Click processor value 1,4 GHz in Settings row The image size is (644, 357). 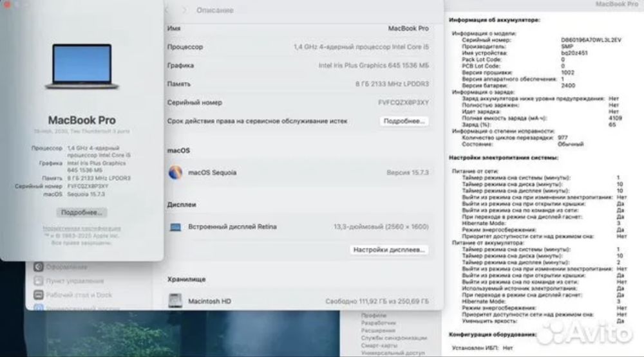[361, 47]
